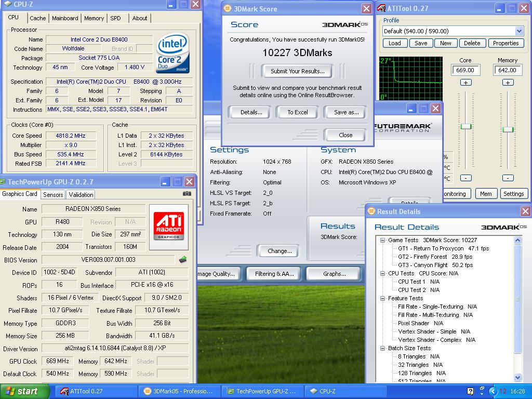Increase Memory clock with plus button
The height and width of the screenshot is (399, 532).
click(x=508, y=83)
